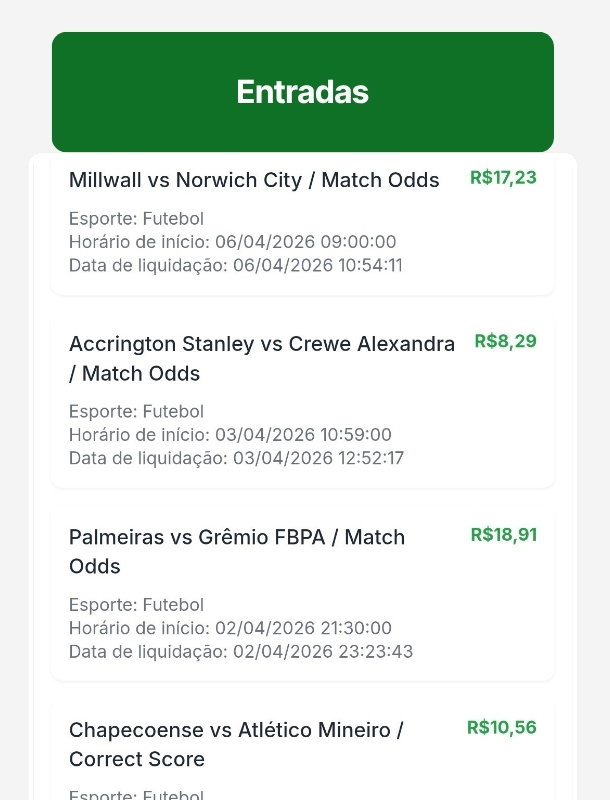
Task: Click Esporte: Futebol in the Millwall card
Action: tap(136, 219)
